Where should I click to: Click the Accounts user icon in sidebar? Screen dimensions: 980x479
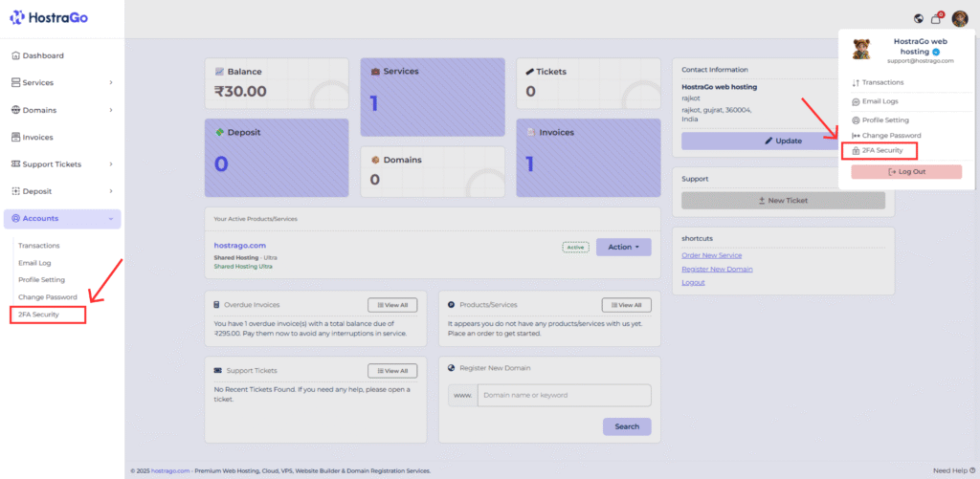[x=16, y=219]
